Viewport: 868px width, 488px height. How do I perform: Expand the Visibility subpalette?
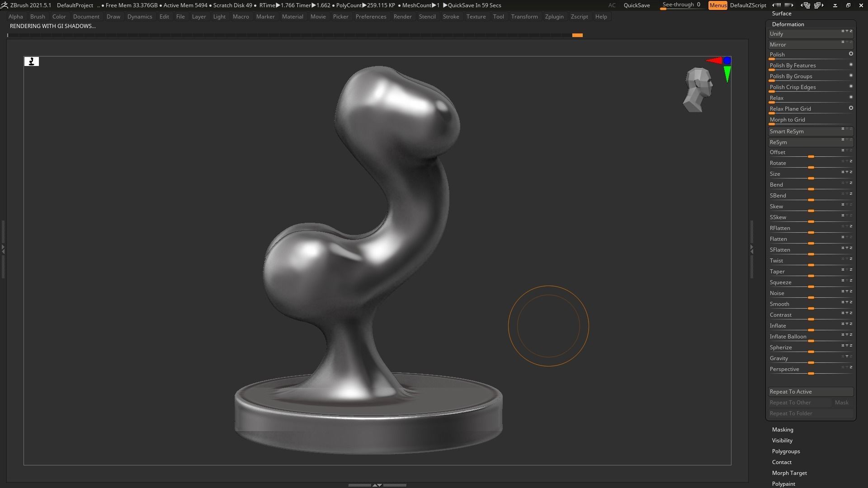(782, 441)
